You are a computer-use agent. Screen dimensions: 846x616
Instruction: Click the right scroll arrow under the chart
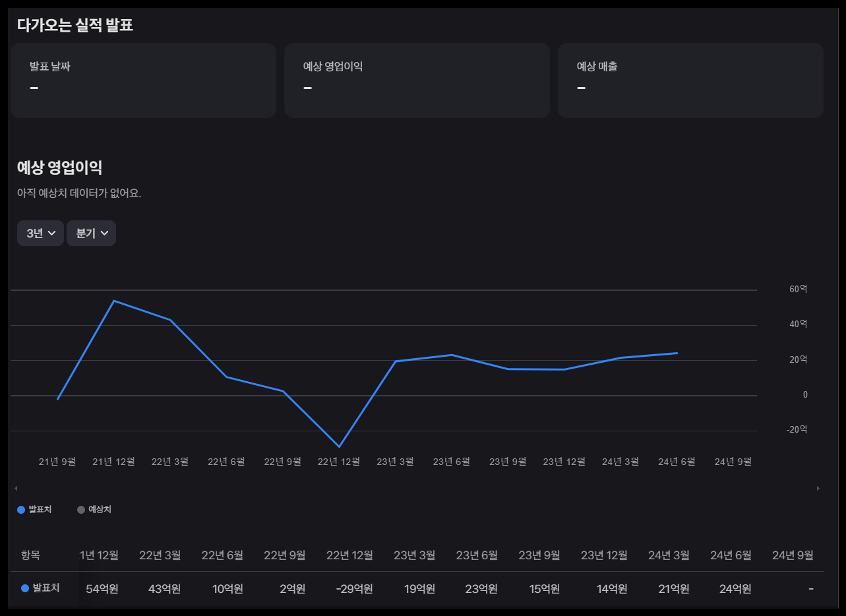[x=818, y=488]
